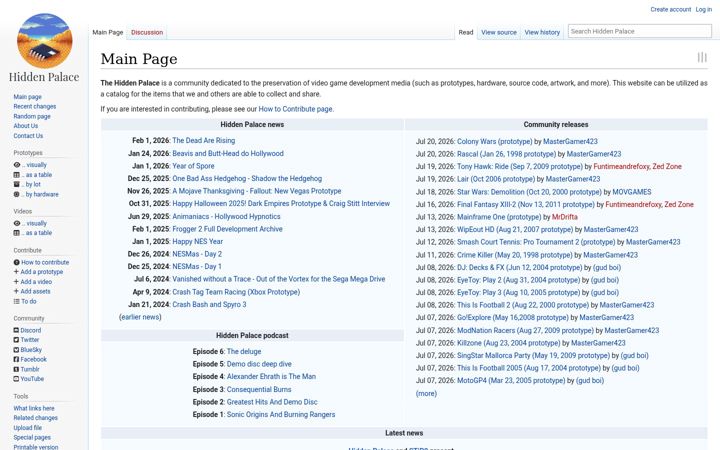
Task: Open The Dead Are Rising news
Action: tap(203, 141)
